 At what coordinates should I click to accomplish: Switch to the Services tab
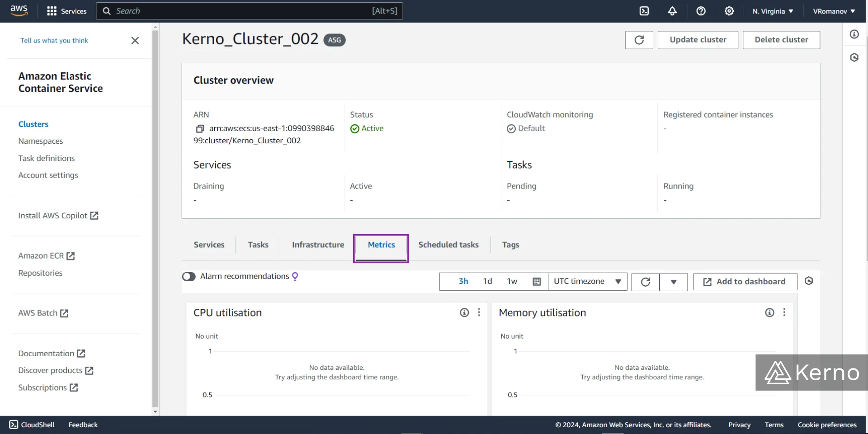click(x=209, y=245)
